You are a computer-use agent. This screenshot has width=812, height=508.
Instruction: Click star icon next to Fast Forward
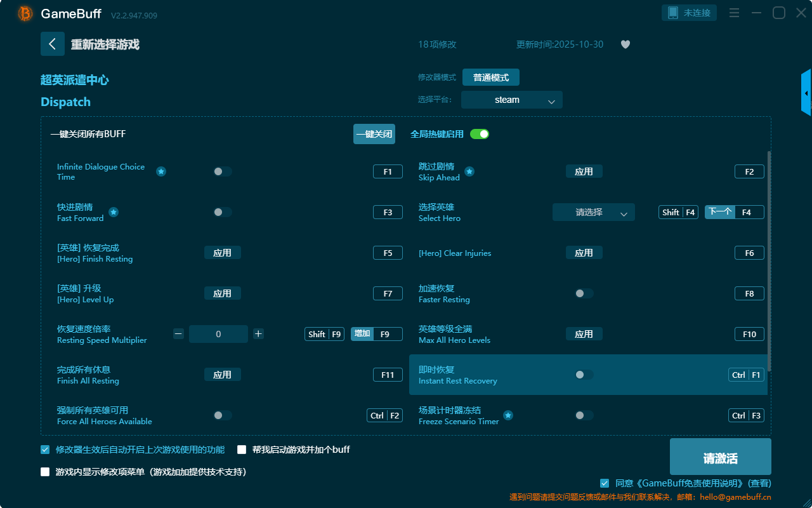(x=114, y=212)
